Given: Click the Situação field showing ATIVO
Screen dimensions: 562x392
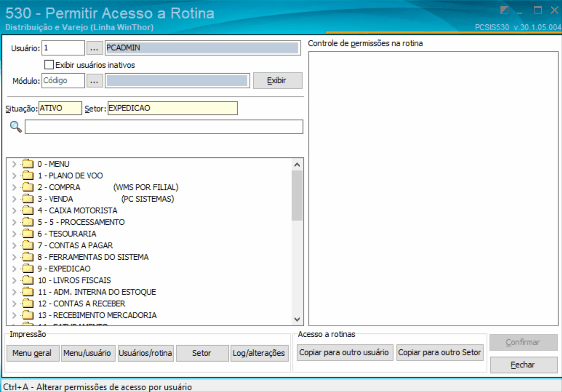Looking at the screenshot, I should 60,108.
